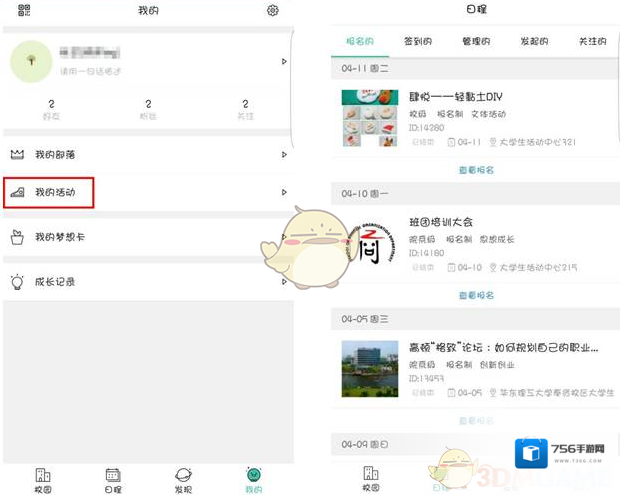The image size is (620, 495).
Task: Select the 发起的 tab
Action: [534, 41]
